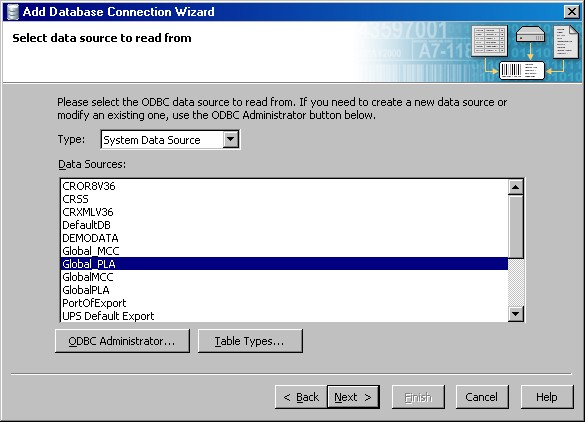Choose DefaultDB in the list
585x422 pixels.
pos(284,225)
